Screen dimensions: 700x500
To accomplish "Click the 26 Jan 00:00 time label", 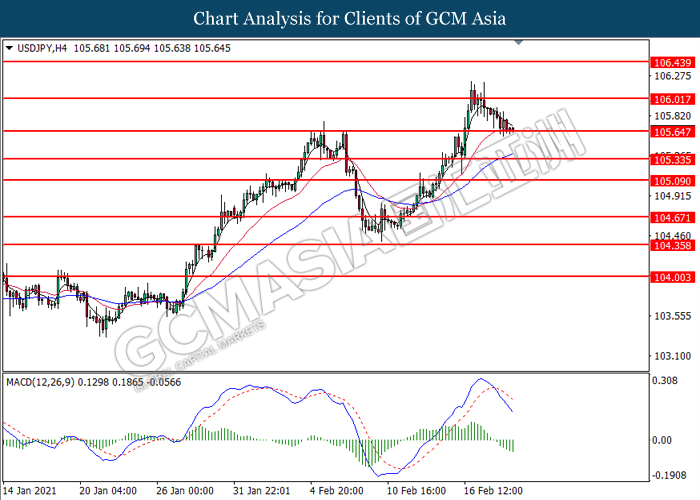I will pyautogui.click(x=185, y=491).
